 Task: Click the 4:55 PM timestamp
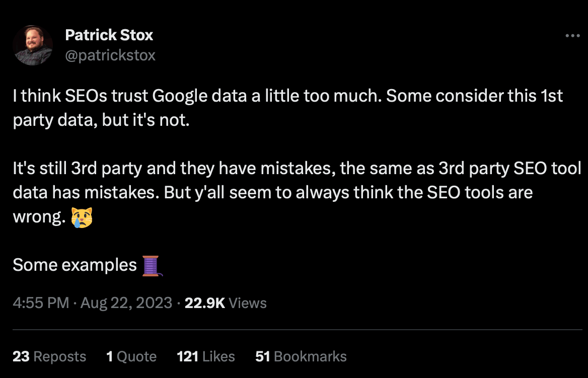tap(41, 303)
